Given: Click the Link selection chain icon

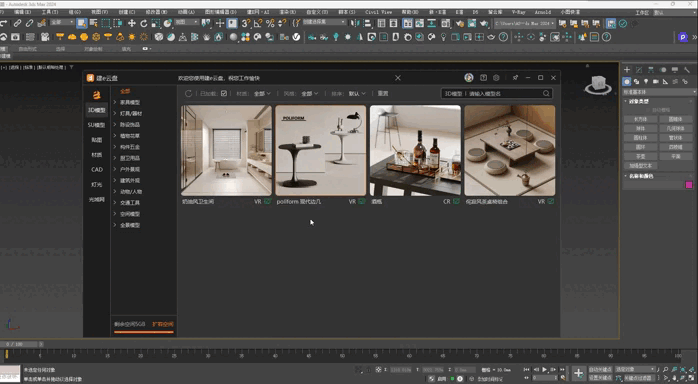Looking at the screenshot, I should pyautogui.click(x=17, y=23).
